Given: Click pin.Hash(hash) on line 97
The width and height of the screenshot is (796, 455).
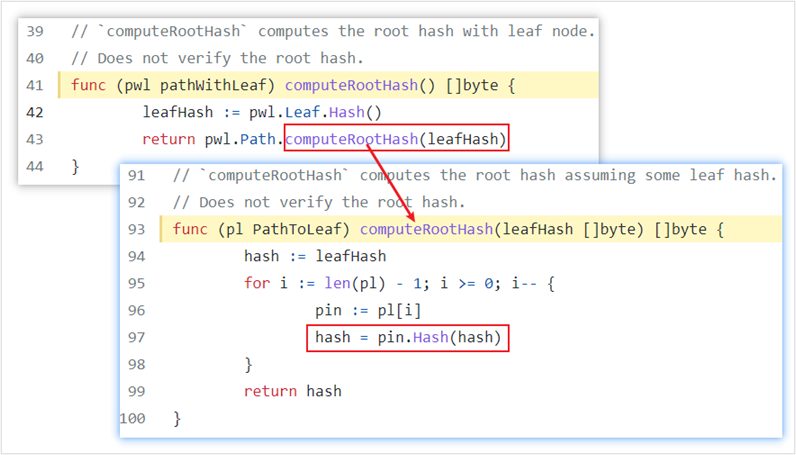Looking at the screenshot, I should 440,338.
